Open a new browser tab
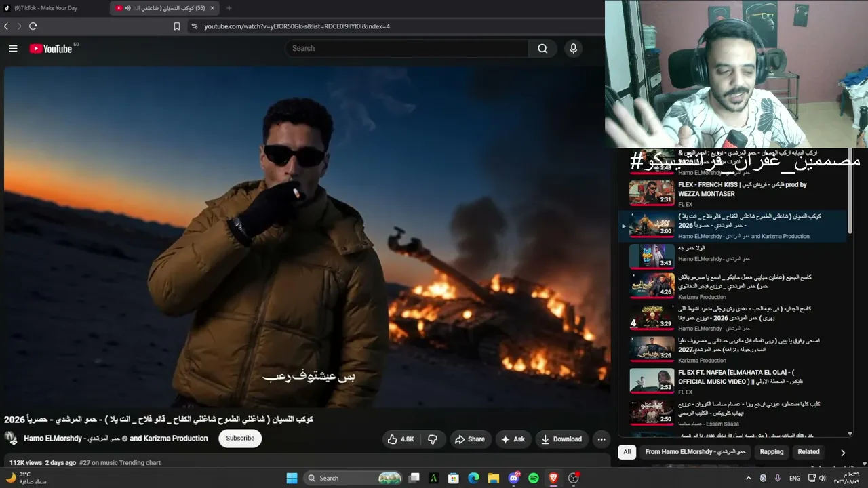Image resolution: width=868 pixels, height=488 pixels. tap(229, 8)
